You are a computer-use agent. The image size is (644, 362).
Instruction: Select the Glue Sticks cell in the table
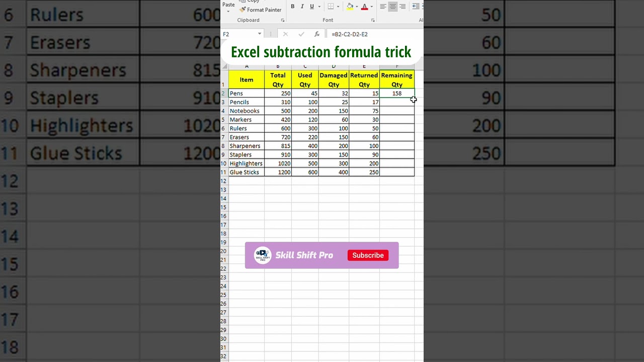click(247, 172)
